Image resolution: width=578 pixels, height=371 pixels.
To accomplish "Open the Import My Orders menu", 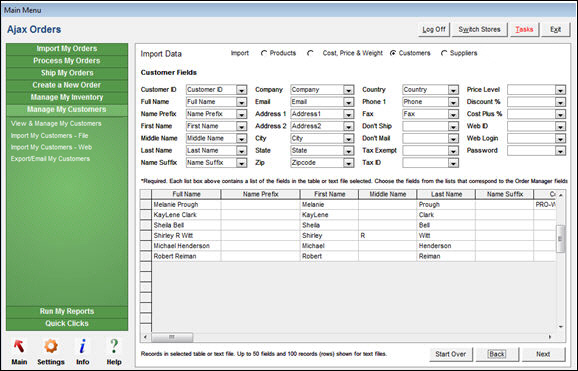I will [67, 49].
